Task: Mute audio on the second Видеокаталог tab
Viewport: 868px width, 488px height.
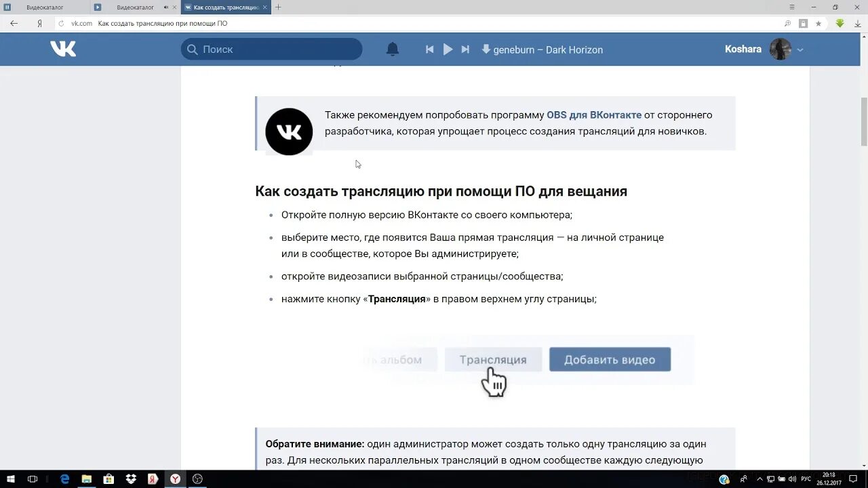Action: (x=166, y=7)
